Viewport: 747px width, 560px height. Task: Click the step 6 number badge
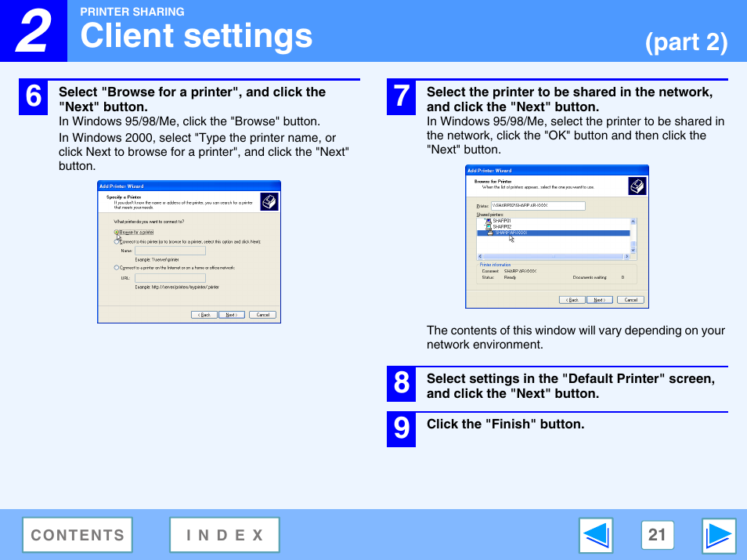(x=34, y=97)
